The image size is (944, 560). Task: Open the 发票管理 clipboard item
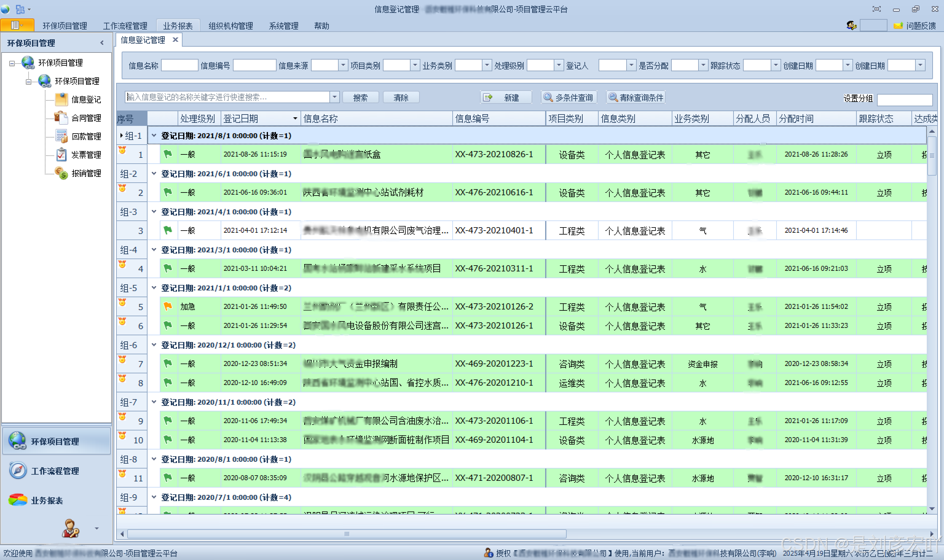[61, 155]
